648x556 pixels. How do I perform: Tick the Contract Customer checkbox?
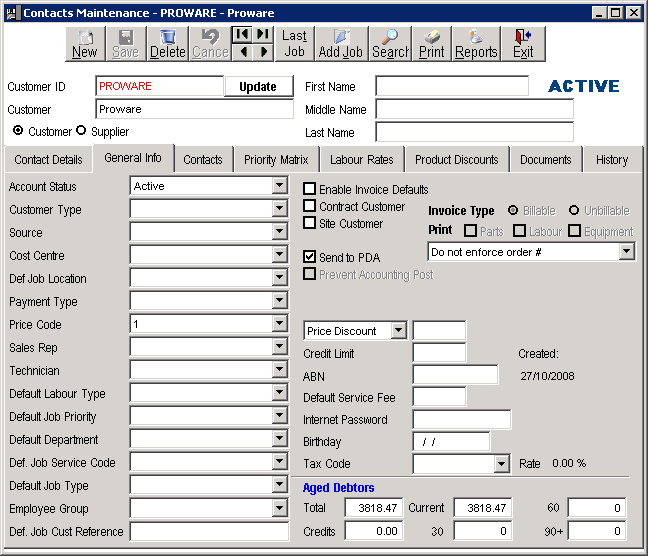(309, 206)
